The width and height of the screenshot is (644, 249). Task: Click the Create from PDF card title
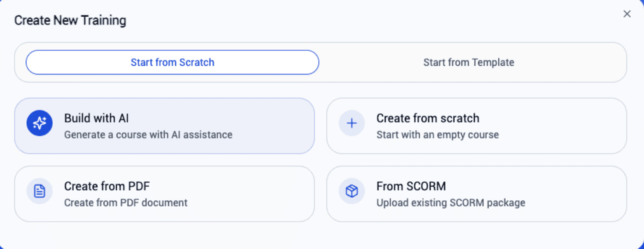(x=107, y=186)
